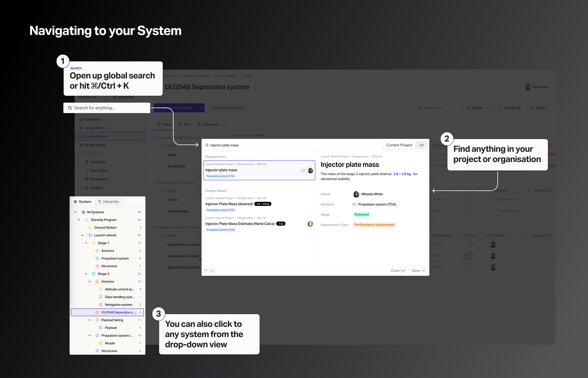Collapse the Payload fairing tree node
The image size is (588, 378).
coord(89,320)
